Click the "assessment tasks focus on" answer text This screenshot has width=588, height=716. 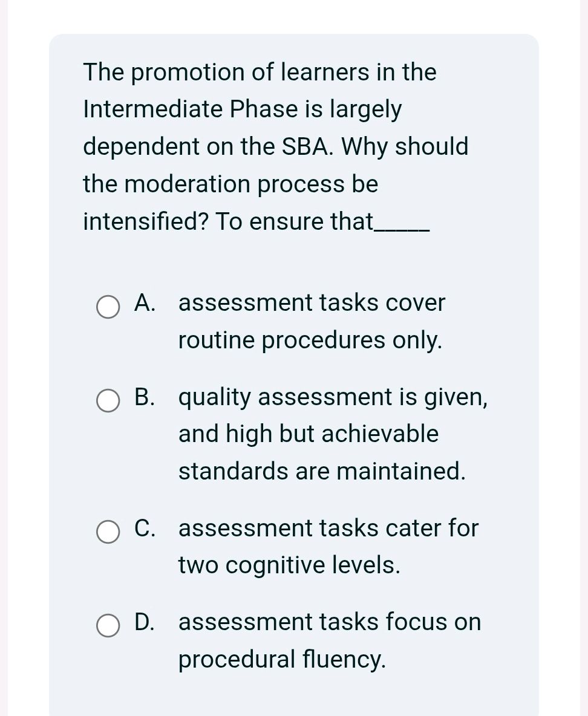coord(330,622)
